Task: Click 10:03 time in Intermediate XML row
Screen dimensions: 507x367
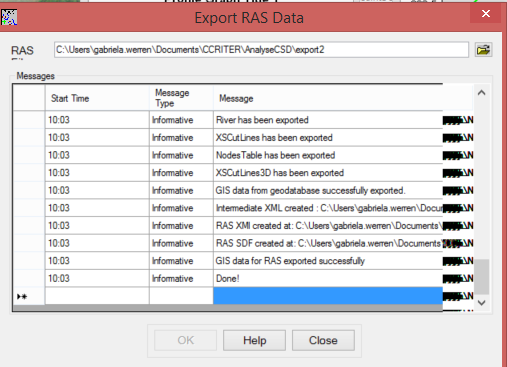Action: 97,208
